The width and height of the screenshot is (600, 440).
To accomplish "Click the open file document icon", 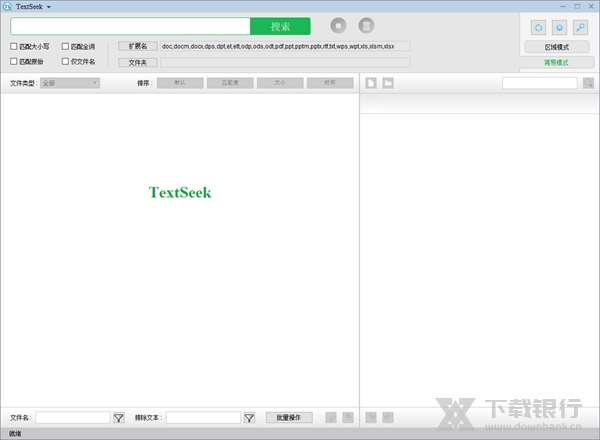I will tap(371, 83).
